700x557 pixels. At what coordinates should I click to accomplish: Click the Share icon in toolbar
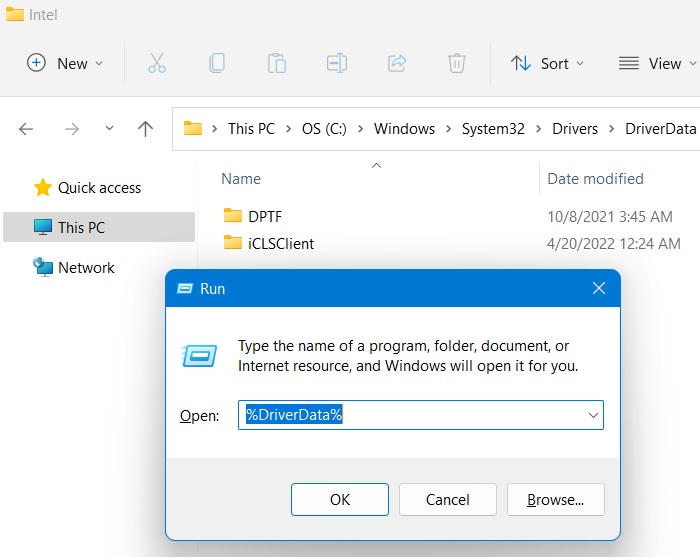(x=397, y=63)
